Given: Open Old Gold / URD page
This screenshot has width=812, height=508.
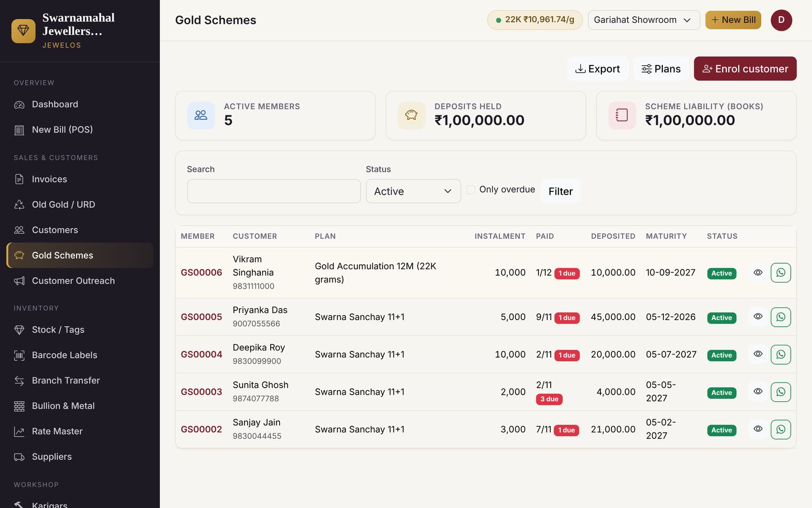Looking at the screenshot, I should [80, 205].
